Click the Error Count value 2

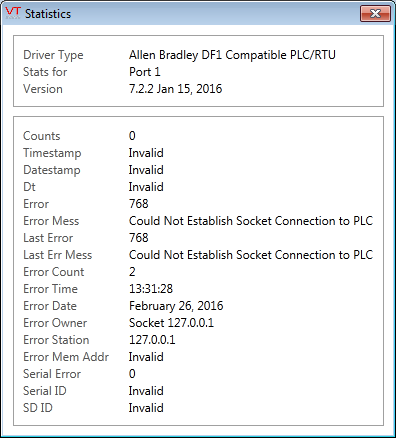pos(132,272)
